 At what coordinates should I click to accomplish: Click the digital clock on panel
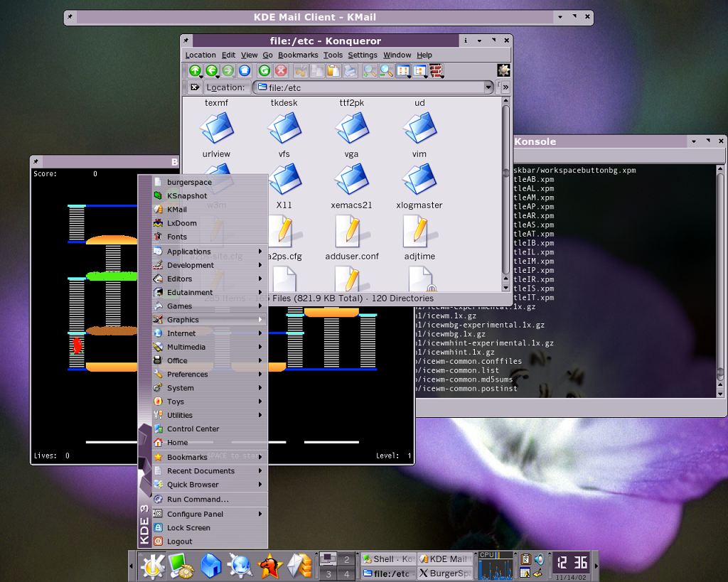[x=572, y=563]
